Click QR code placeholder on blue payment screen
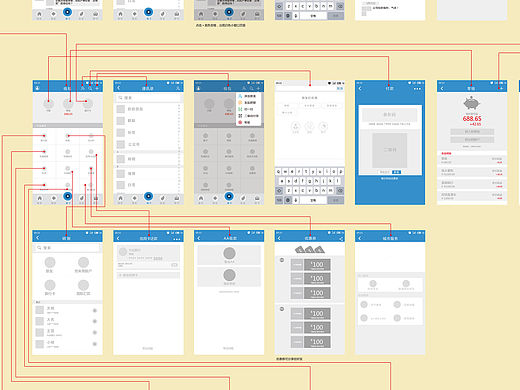The image size is (520, 390). (x=390, y=150)
